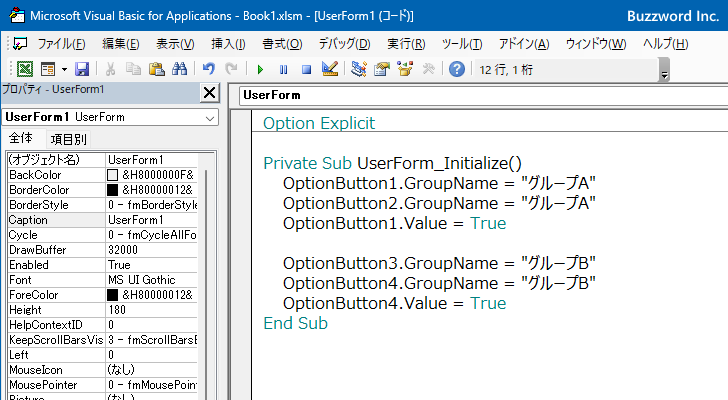The height and width of the screenshot is (400, 728).
Task: Open Visual Basic Help question icon
Action: [x=457, y=70]
